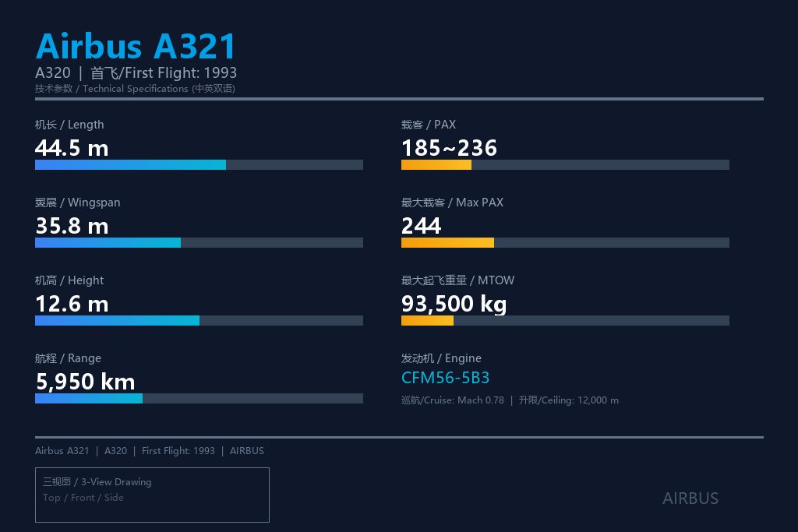Click the MTOW orange progress bar

point(565,320)
